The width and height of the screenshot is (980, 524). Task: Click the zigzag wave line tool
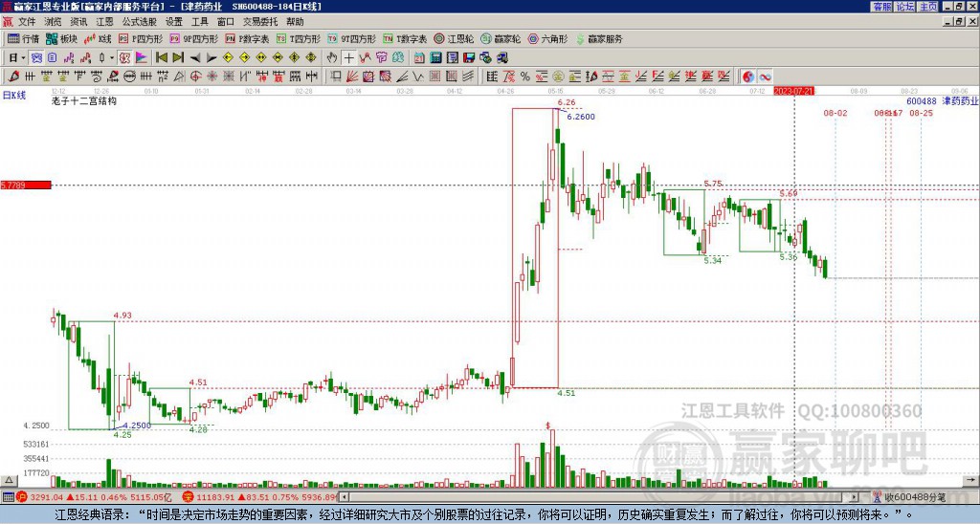[x=418, y=76]
